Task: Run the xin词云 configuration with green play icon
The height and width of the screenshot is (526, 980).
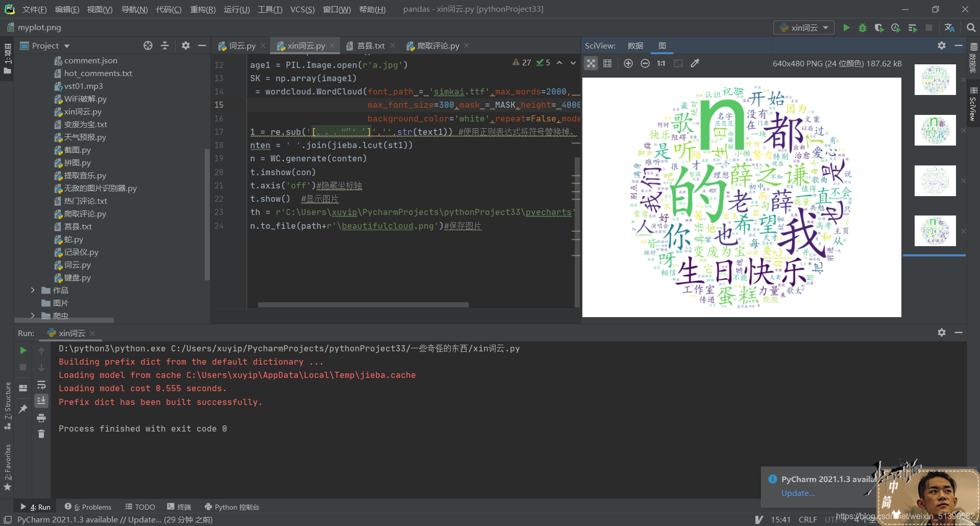Action: [846, 28]
